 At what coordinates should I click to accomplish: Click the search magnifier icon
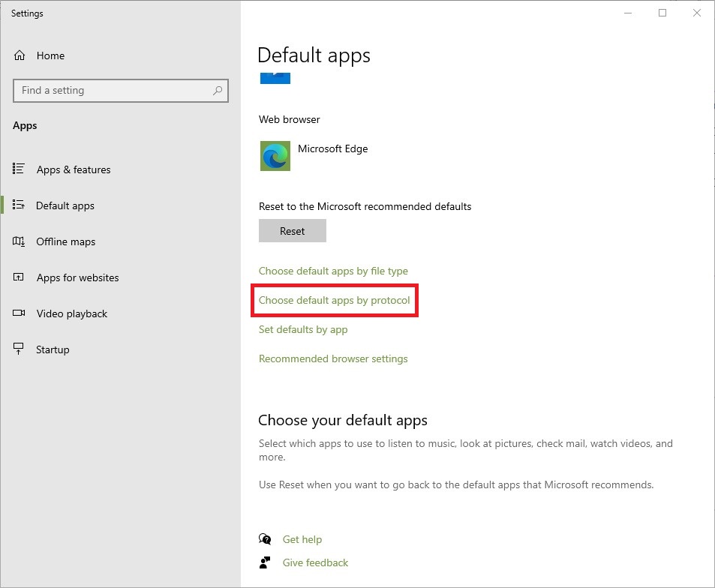(218, 90)
